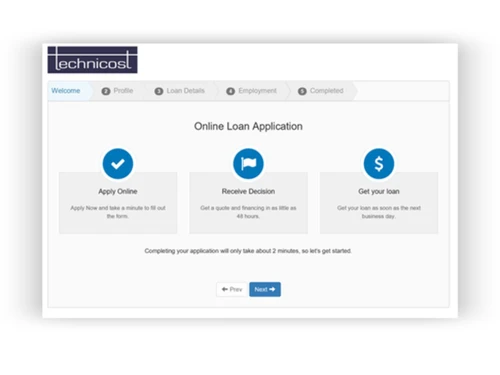
Task: Click the Technicost logo
Action: pos(92,60)
